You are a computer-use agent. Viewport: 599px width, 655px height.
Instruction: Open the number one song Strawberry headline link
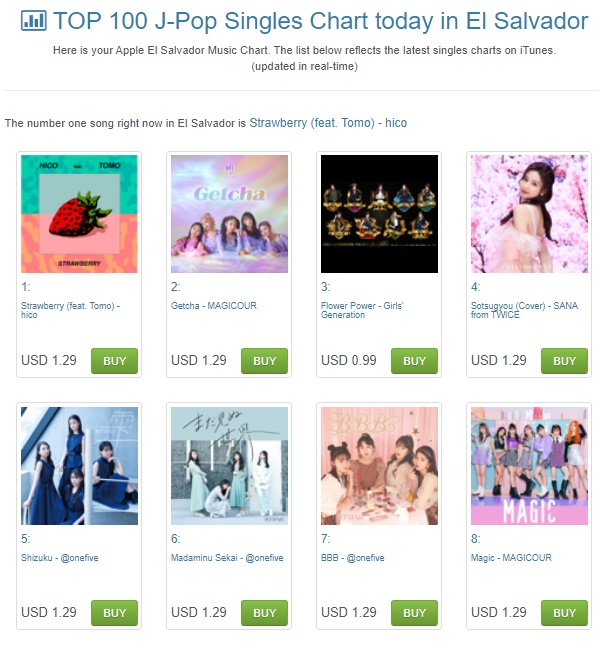328,123
